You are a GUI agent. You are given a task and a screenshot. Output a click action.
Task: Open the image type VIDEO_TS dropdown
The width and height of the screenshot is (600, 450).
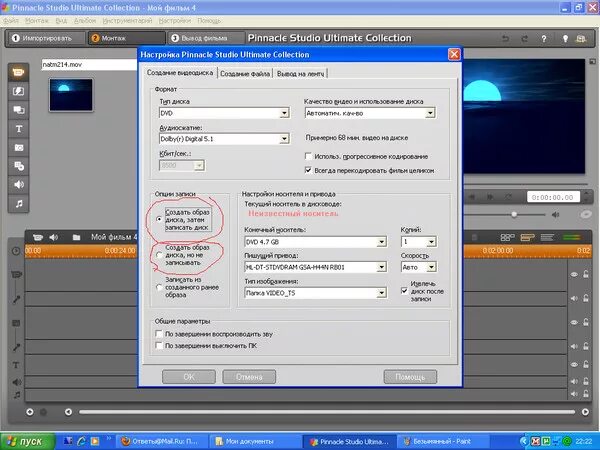pos(315,293)
